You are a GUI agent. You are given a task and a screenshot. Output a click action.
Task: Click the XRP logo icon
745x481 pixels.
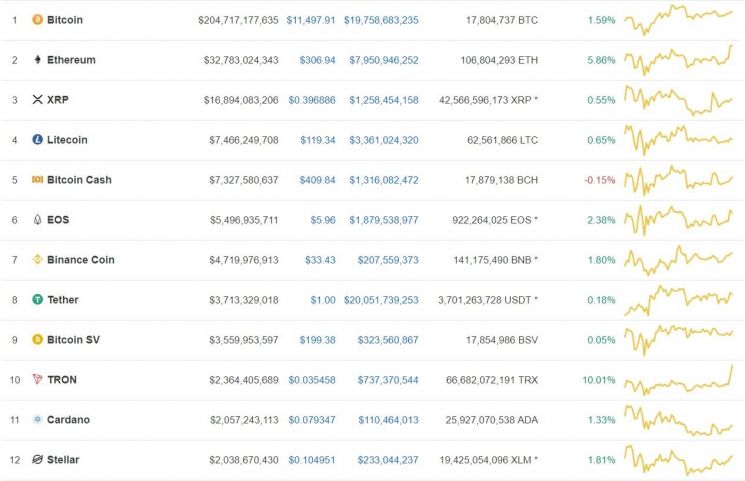click(38, 100)
